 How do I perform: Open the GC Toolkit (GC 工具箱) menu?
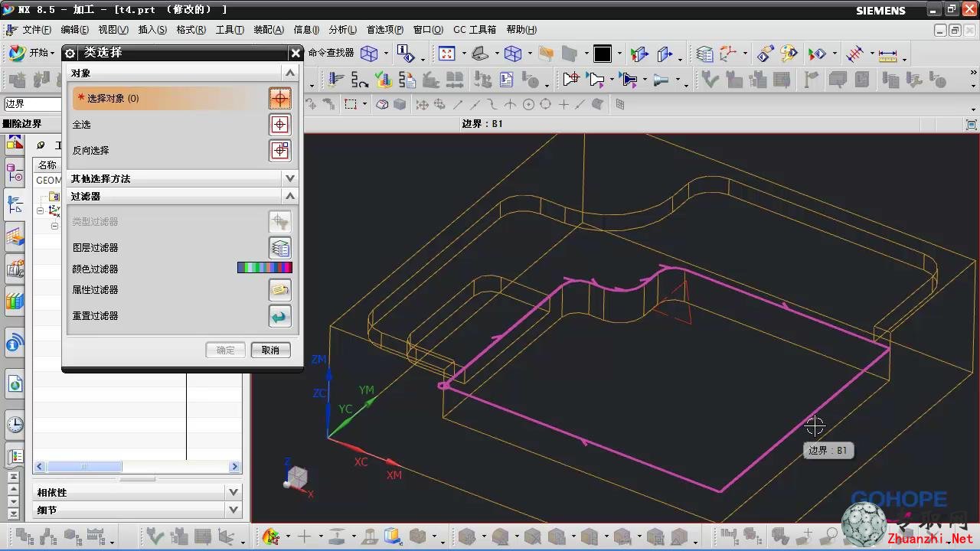click(x=475, y=29)
